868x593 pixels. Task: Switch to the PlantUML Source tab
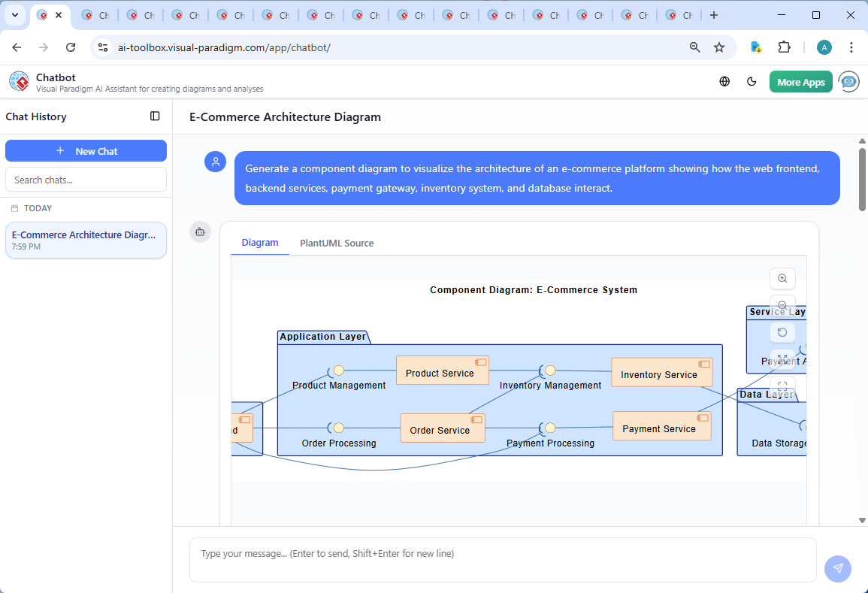(x=336, y=243)
